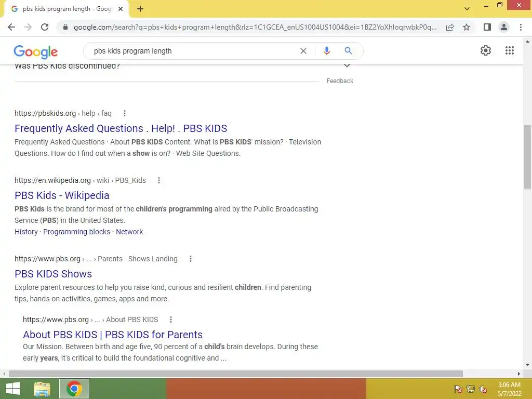Send Feedback on People also ask
The image size is (532, 399).
tap(340, 81)
